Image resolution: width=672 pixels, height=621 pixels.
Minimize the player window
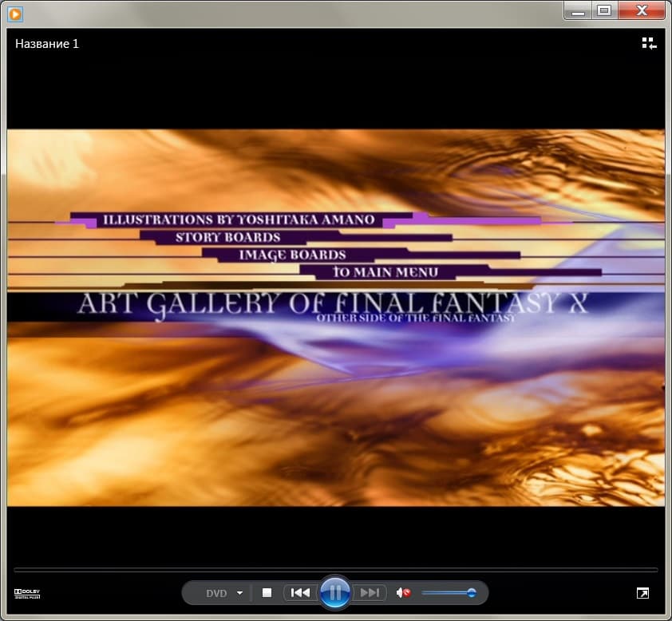[578, 10]
